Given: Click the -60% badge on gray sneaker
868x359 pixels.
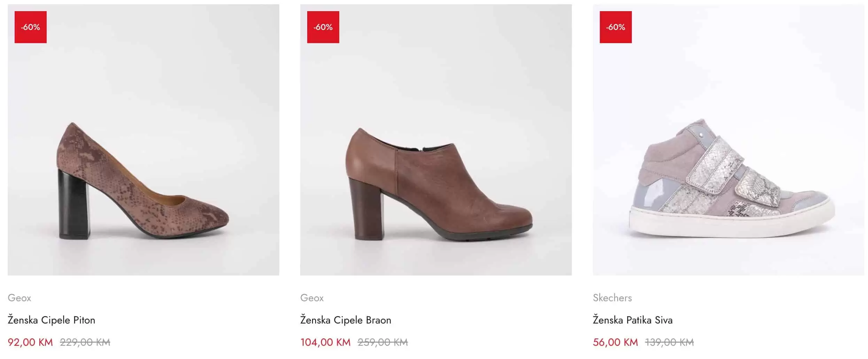Looking at the screenshot, I should (615, 27).
